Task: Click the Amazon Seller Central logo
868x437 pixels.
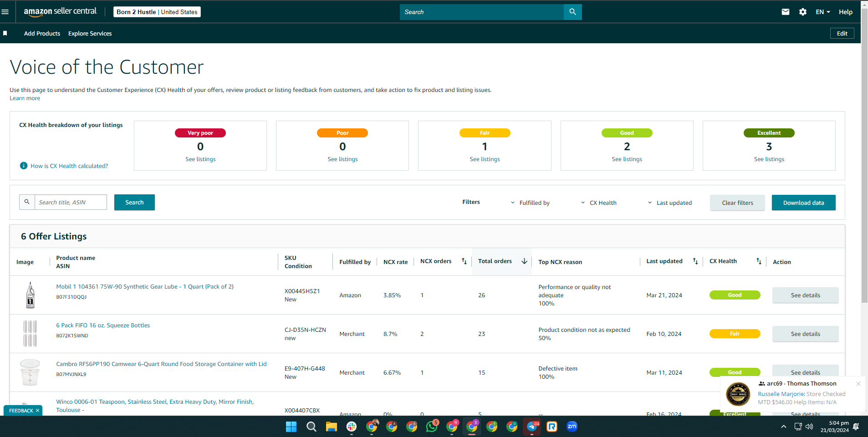Action: coord(60,12)
